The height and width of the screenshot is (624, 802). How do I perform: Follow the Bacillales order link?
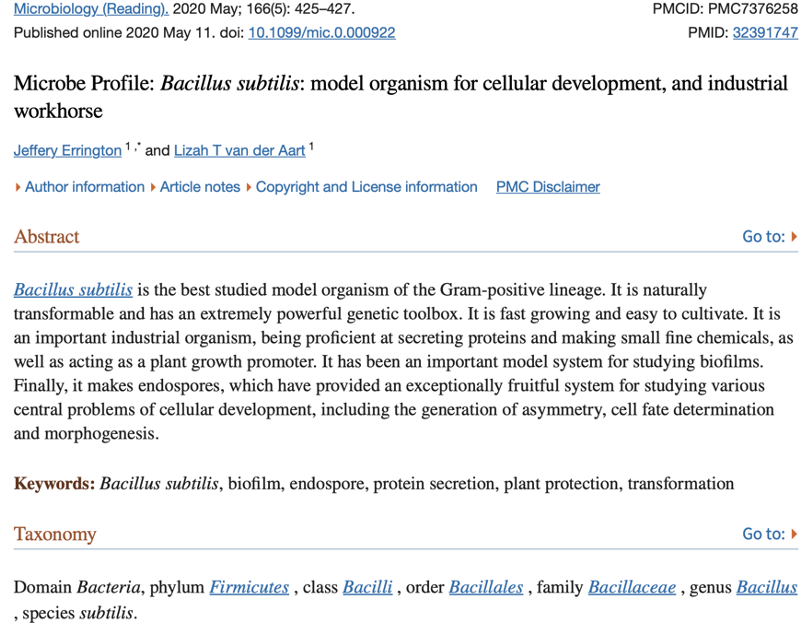486,587
